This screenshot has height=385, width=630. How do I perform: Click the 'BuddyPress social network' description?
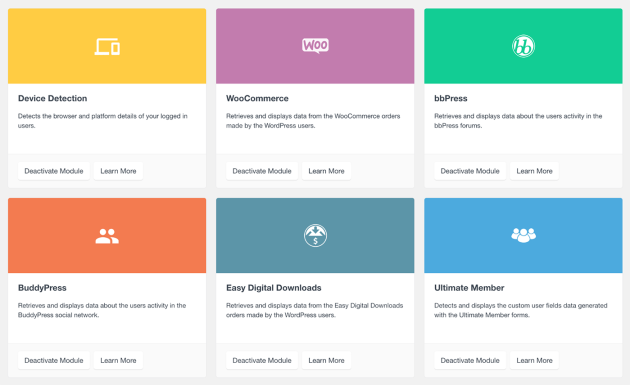click(102, 310)
